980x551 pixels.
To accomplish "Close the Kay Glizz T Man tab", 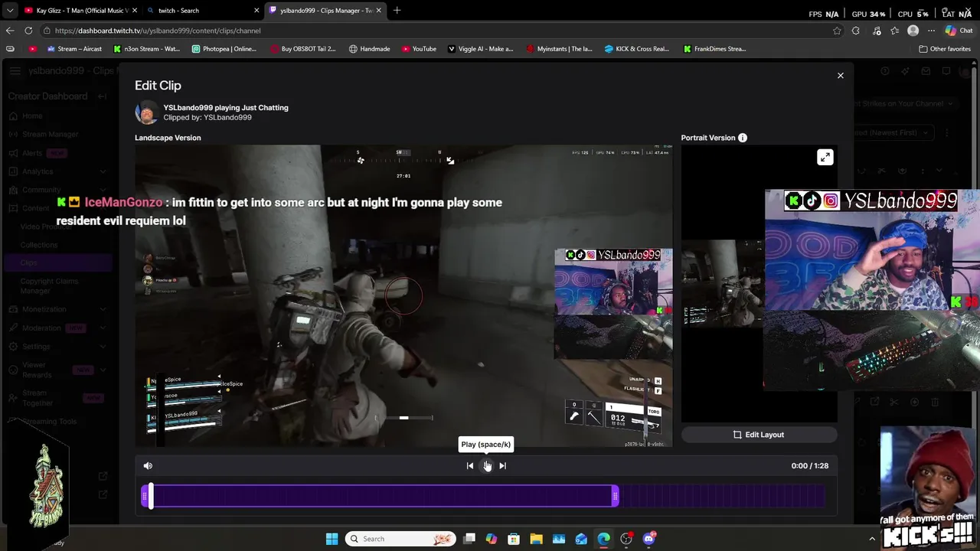I will coord(135,11).
